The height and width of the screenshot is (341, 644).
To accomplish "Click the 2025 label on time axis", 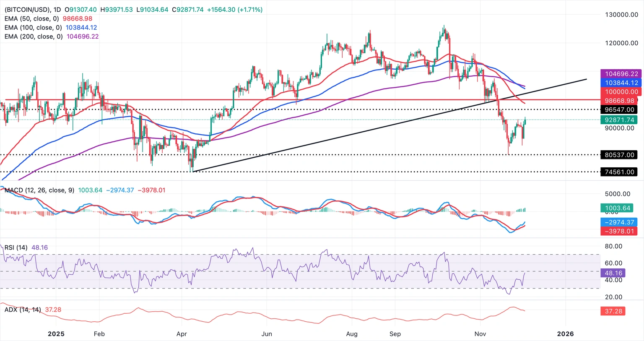I will point(56,334).
